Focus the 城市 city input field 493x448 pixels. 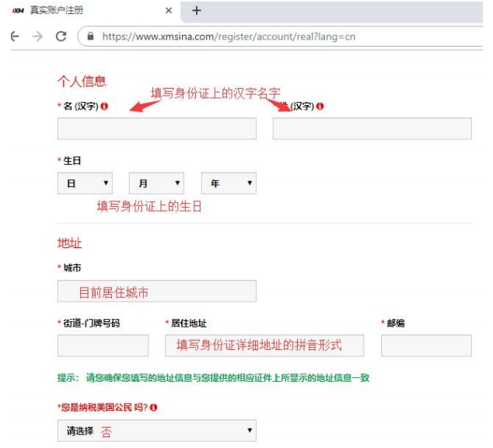pyautogui.click(x=156, y=292)
